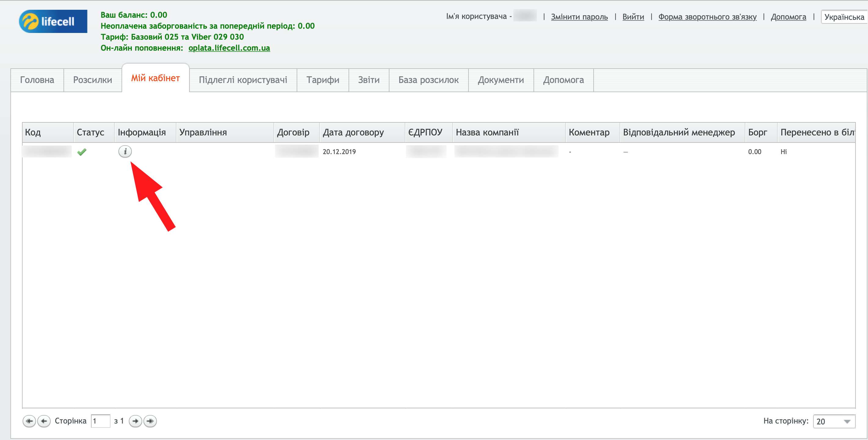The width and height of the screenshot is (868, 440).
Task: Click the Ваш баланс: 0.00 text
Action: tap(134, 15)
